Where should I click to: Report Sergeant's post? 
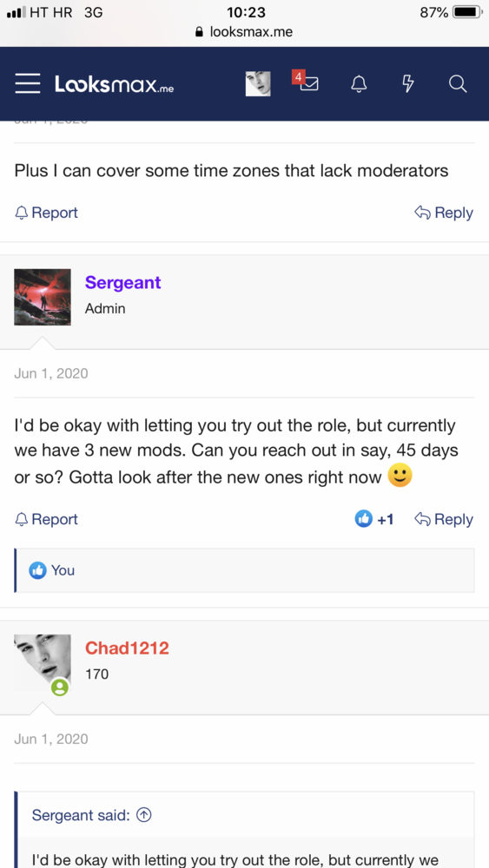47,519
